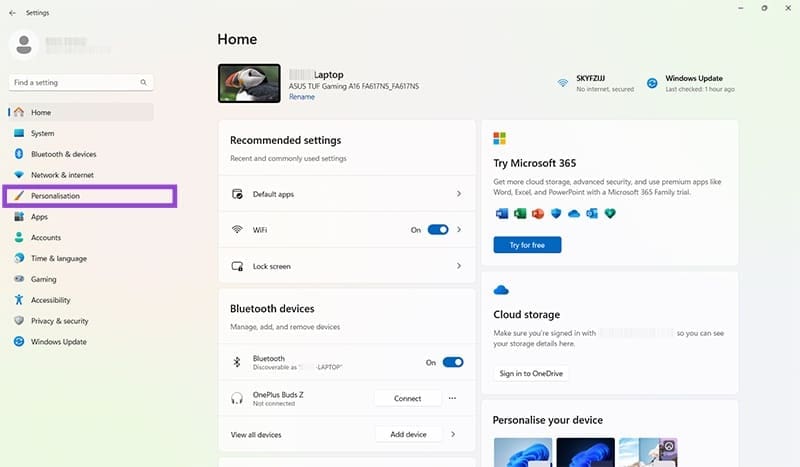Click the puffin desktop thumbnail
Screen dimensions: 800x467
(249, 83)
